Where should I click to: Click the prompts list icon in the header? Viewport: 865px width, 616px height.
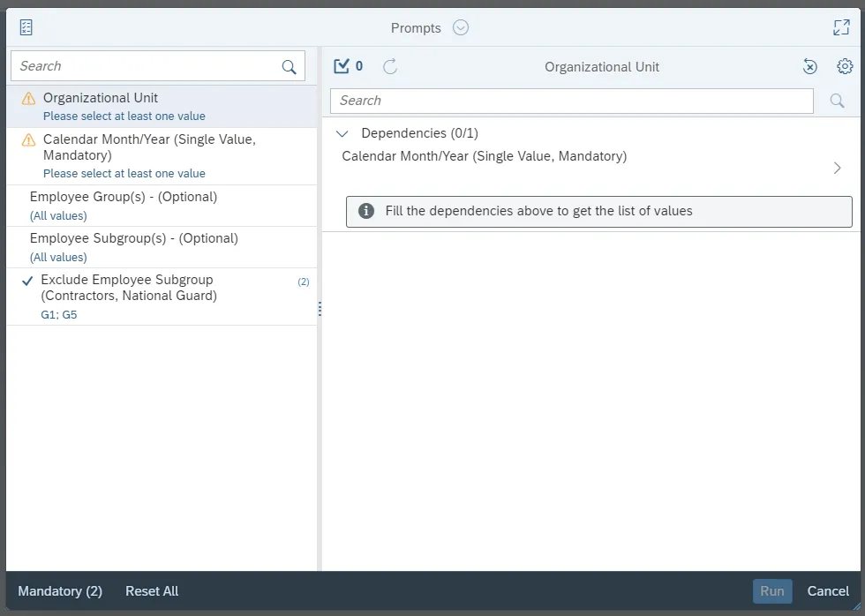[x=26, y=27]
